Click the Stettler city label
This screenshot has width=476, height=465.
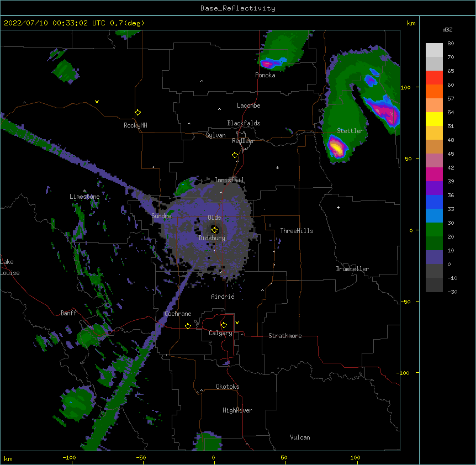point(350,131)
